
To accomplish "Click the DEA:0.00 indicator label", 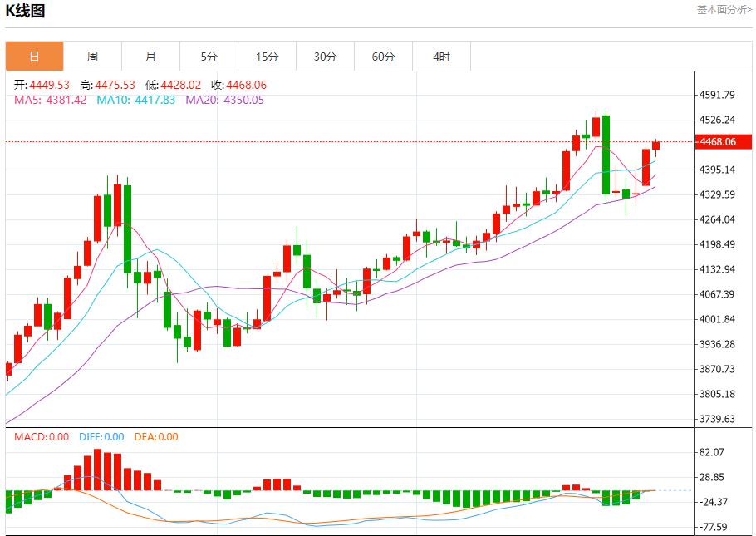I will pos(156,437).
